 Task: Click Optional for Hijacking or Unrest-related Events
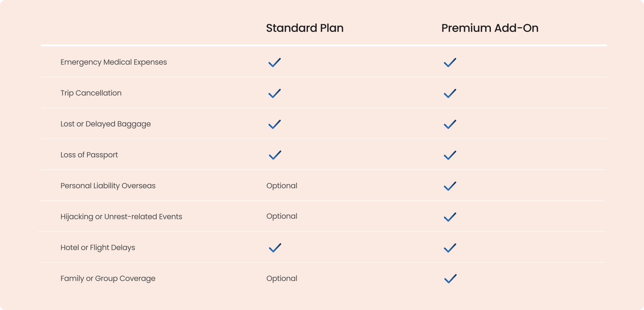[x=282, y=216]
